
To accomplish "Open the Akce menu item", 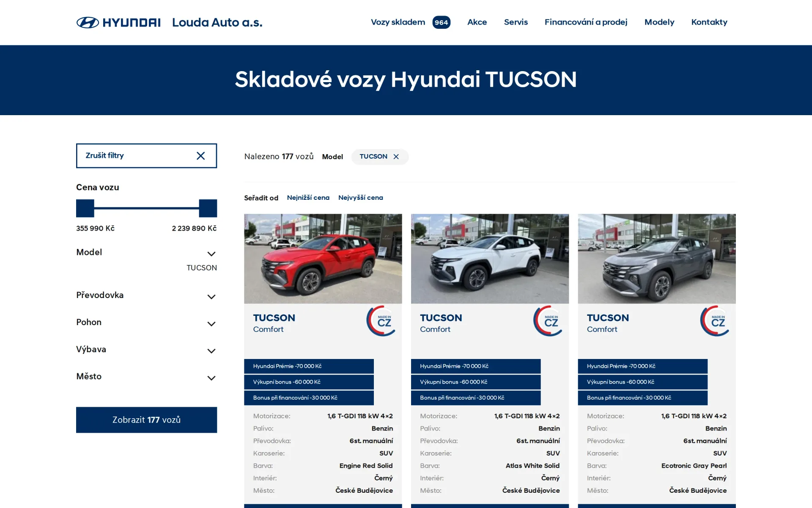I will coord(477,22).
